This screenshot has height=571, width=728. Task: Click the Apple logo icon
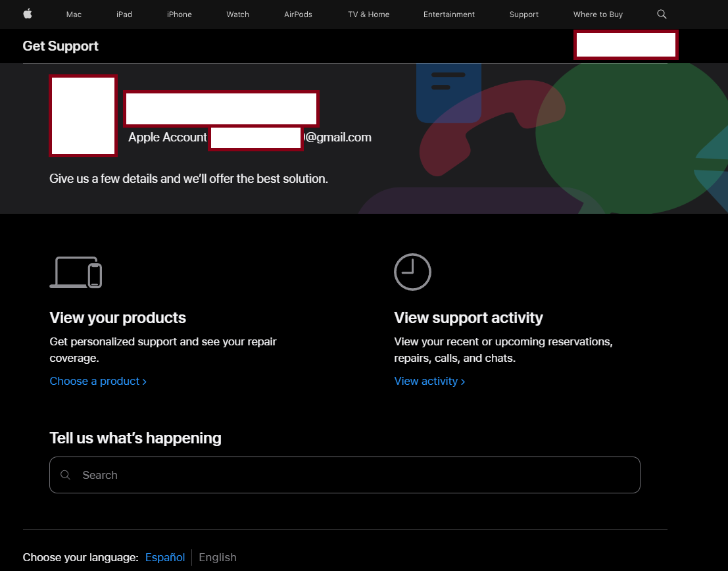28,14
